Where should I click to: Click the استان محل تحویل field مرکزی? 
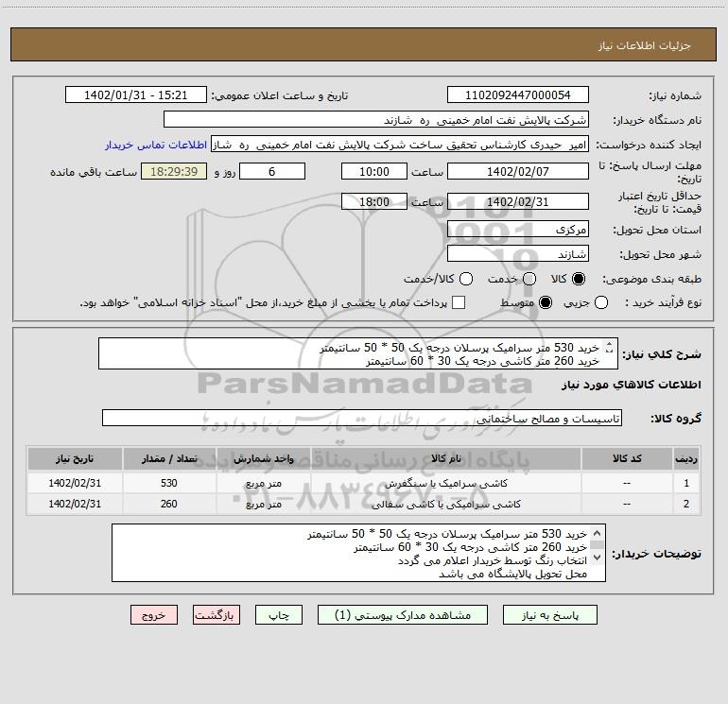[x=518, y=230]
